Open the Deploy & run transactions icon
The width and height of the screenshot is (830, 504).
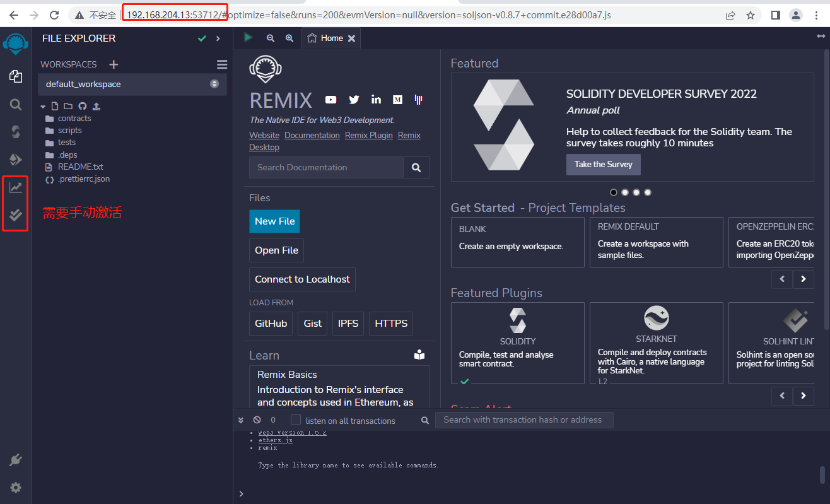point(16,159)
